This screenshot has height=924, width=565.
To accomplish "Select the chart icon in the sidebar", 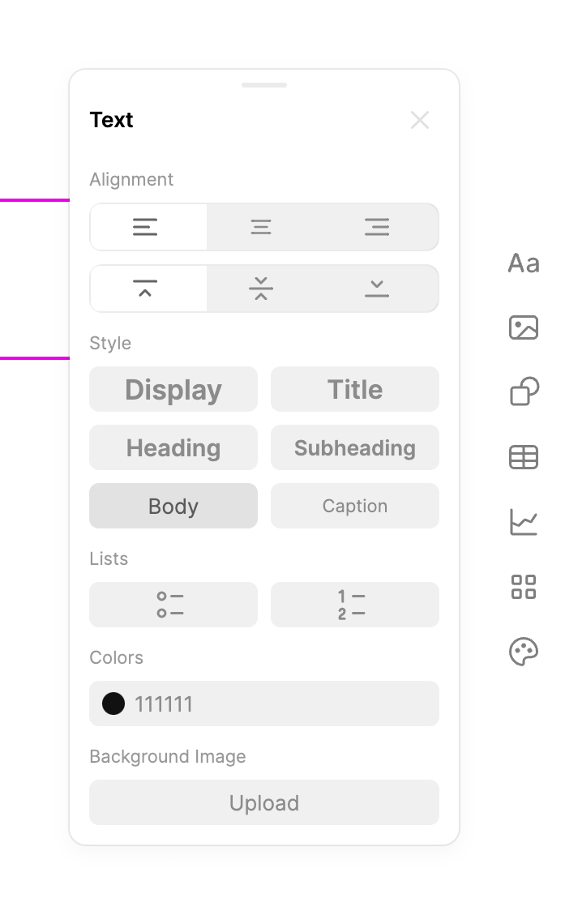I will click(x=523, y=522).
